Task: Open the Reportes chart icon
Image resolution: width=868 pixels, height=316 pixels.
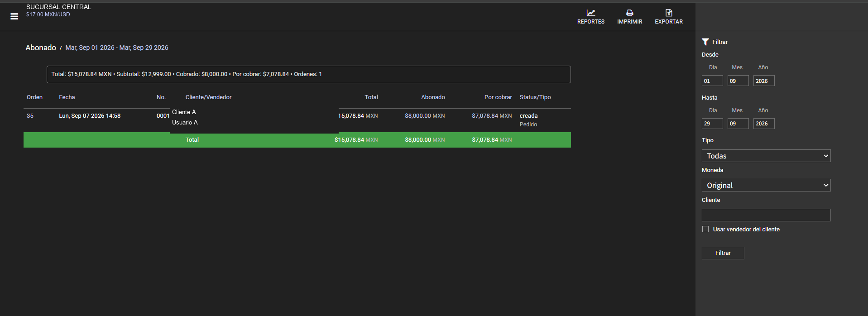Action: tap(590, 13)
